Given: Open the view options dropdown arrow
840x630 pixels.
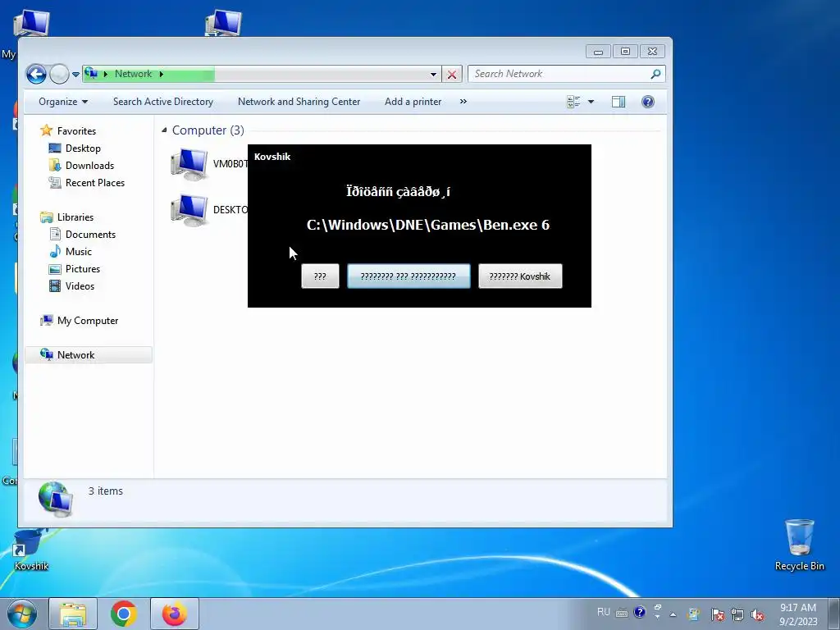Looking at the screenshot, I should point(591,101).
